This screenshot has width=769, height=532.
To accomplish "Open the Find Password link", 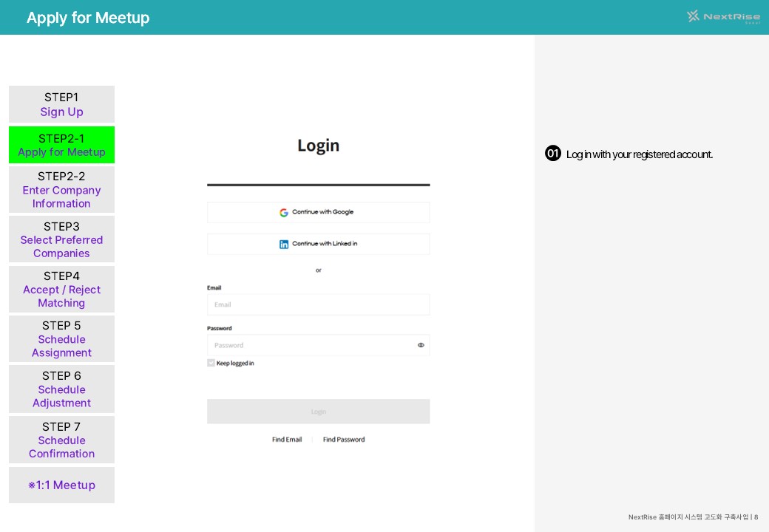I will point(344,440).
